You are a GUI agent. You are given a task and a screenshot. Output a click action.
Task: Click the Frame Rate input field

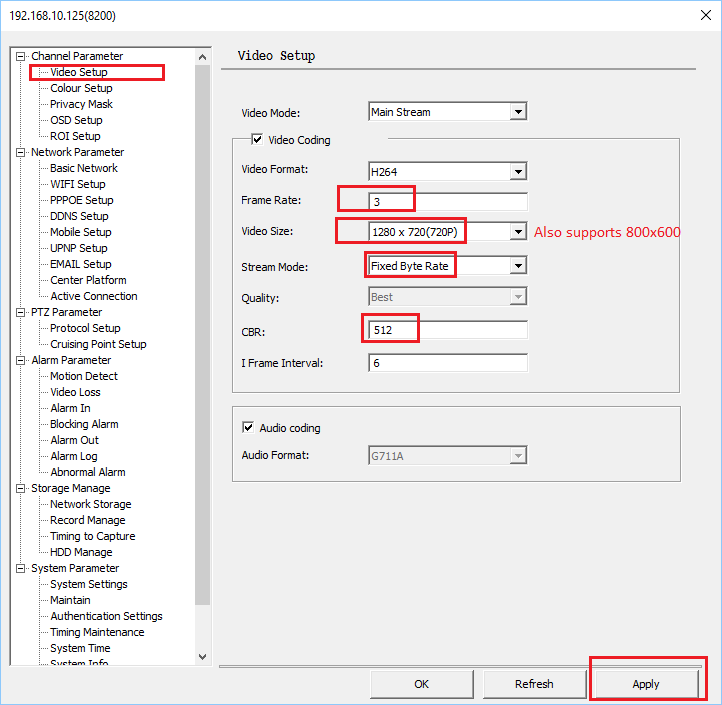coord(447,202)
